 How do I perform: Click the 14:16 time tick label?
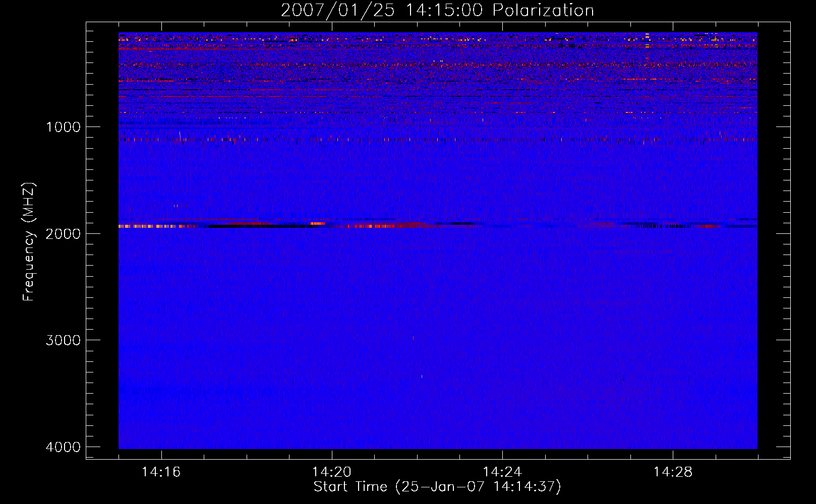[x=161, y=472]
